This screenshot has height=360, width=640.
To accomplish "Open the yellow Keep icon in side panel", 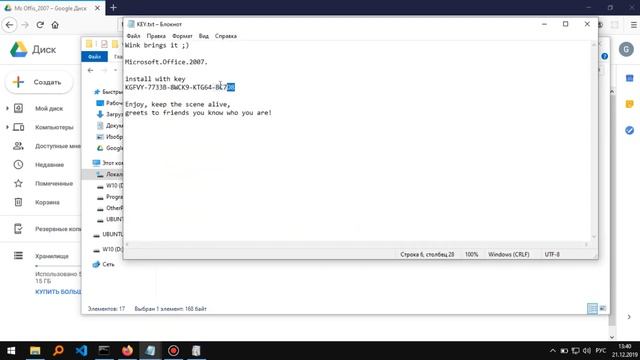I will pos(629,104).
